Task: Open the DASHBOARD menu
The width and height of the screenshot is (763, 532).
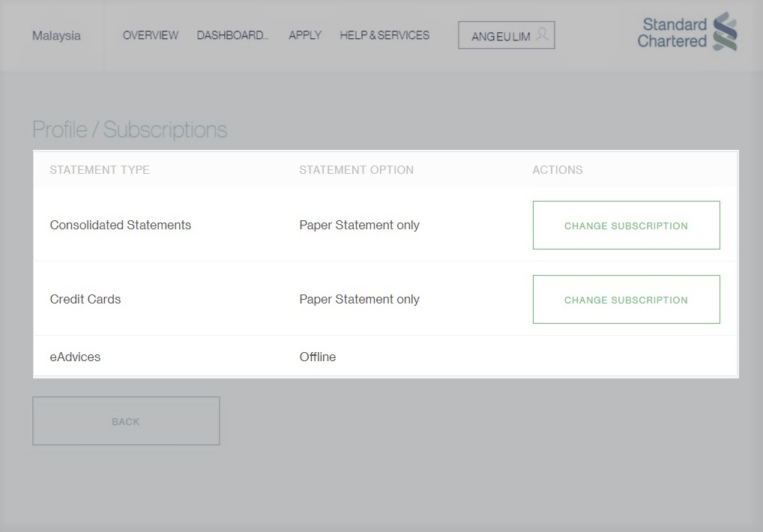Action: [x=232, y=35]
